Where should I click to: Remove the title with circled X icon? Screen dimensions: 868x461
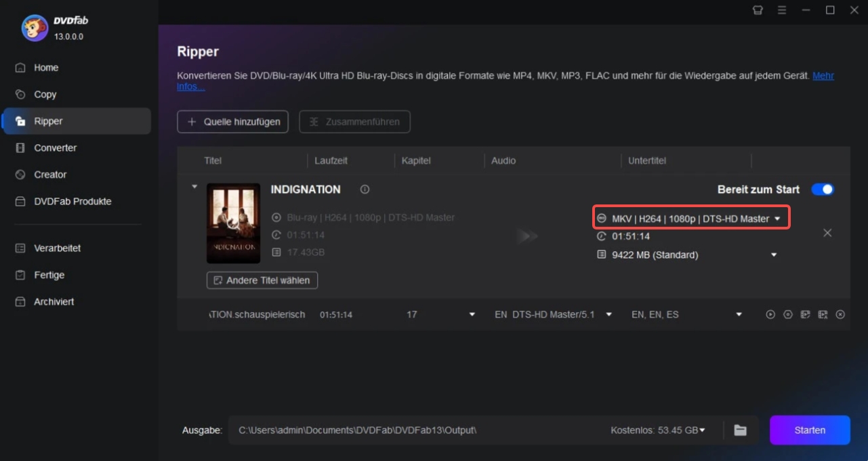(x=840, y=315)
